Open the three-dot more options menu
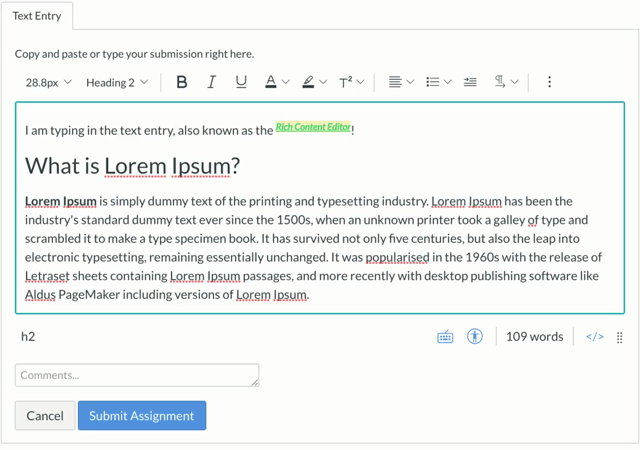 [x=549, y=82]
